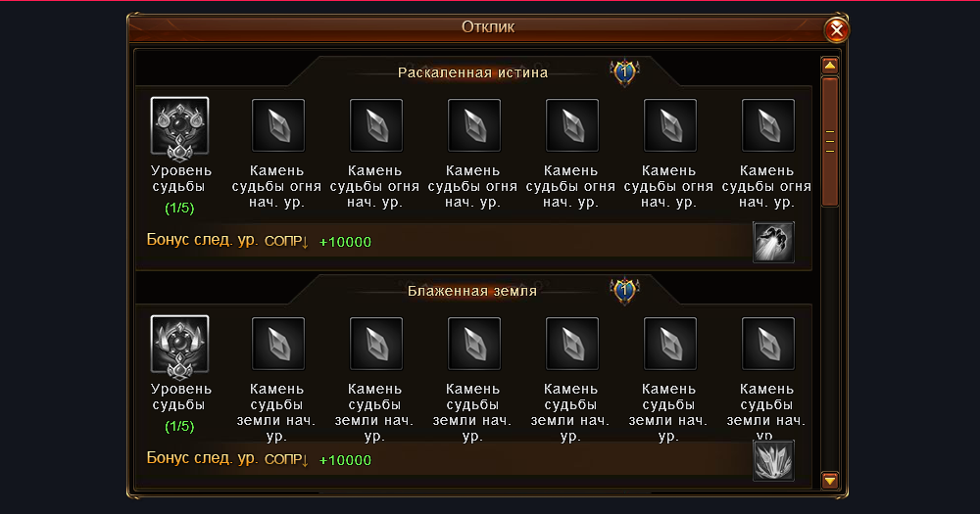Click the fire skill icon in the bonus row
Image resolution: width=980 pixels, height=514 pixels.
pyautogui.click(x=773, y=242)
